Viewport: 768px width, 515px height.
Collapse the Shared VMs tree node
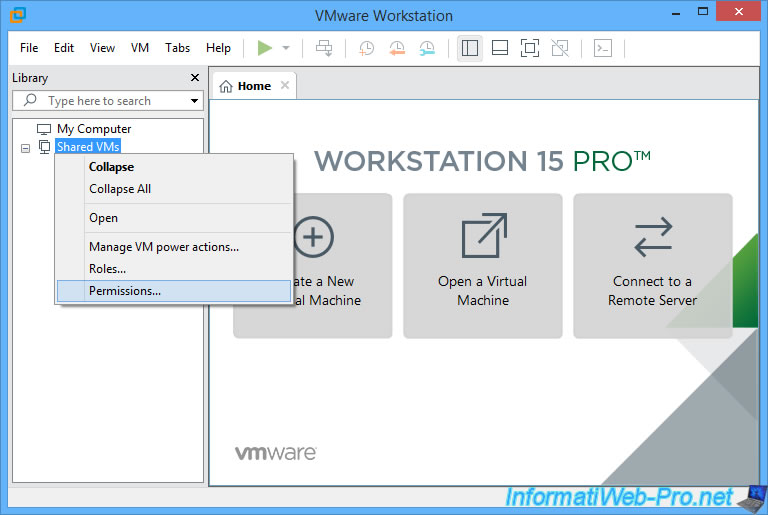tap(25, 148)
